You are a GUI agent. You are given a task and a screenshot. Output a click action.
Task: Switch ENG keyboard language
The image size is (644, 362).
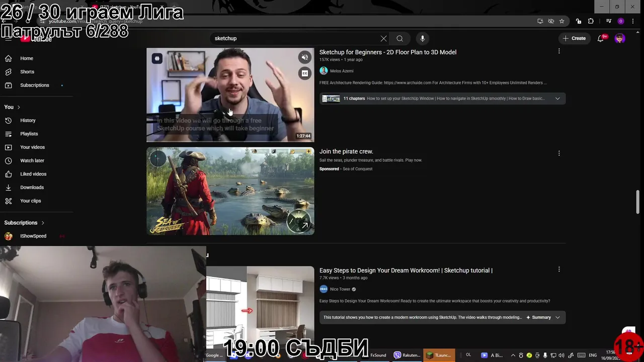[x=593, y=355]
